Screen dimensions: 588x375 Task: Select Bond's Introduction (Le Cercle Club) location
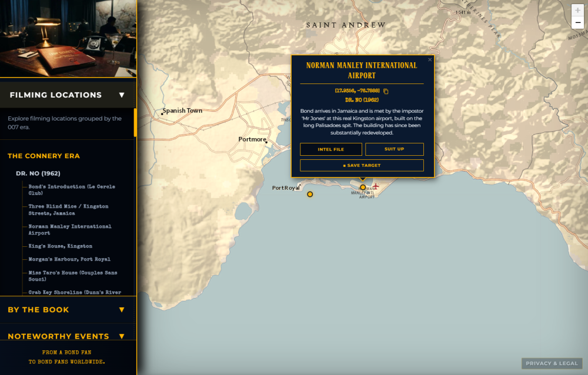pos(72,190)
